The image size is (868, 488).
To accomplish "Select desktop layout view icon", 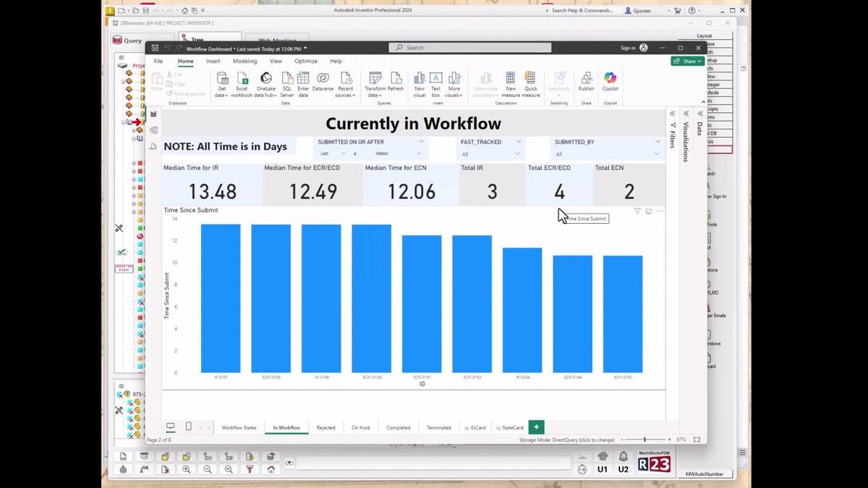I will coord(170,427).
